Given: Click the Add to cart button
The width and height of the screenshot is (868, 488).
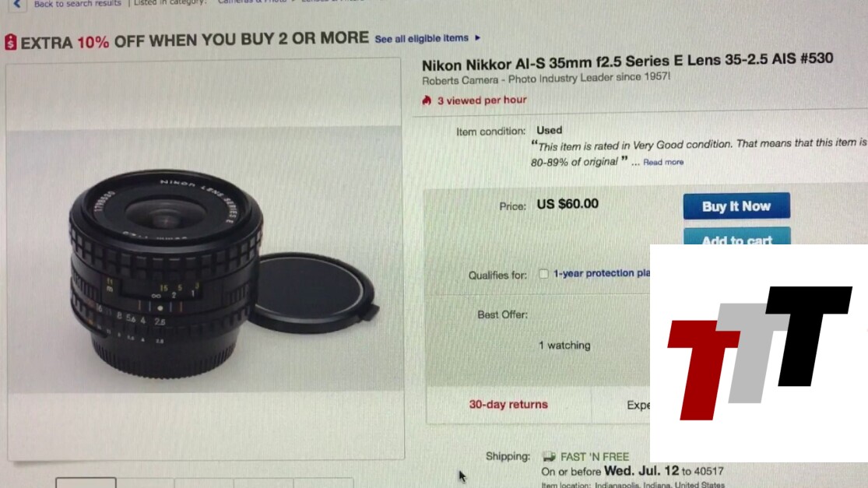Looking at the screenshot, I should [736, 237].
